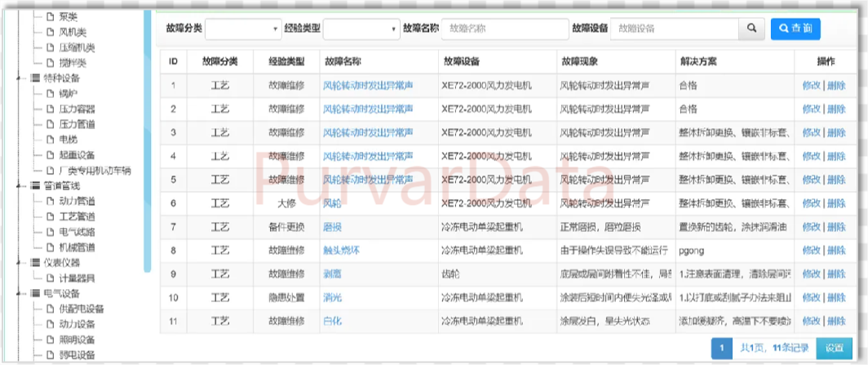Image resolution: width=868 pixels, height=365 pixels.
Task: Click the file icon next to 工艺管道
Action: (x=50, y=216)
